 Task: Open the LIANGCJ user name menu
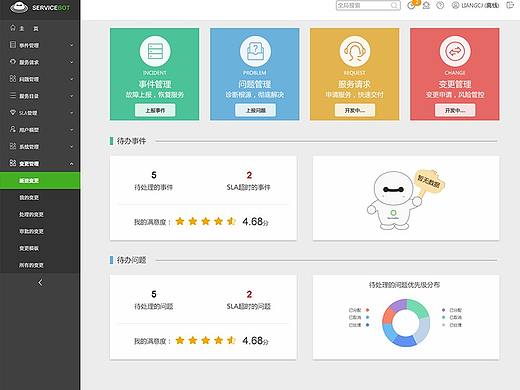point(480,5)
